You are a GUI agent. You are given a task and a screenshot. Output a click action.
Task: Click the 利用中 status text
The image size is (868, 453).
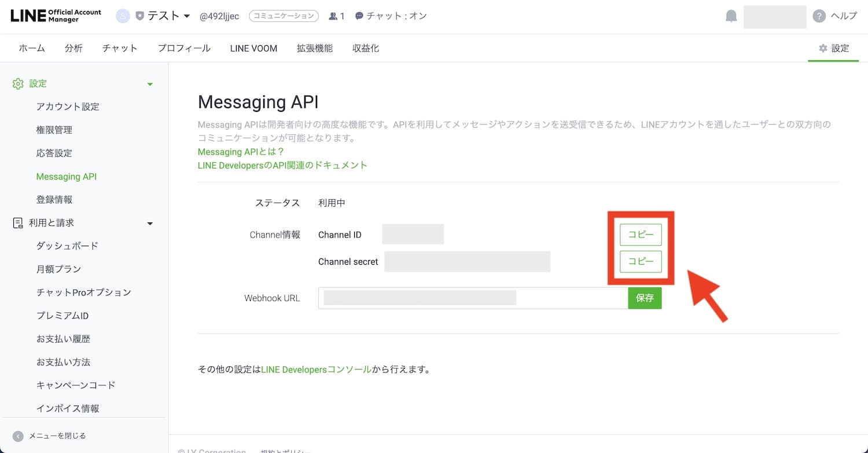click(332, 203)
